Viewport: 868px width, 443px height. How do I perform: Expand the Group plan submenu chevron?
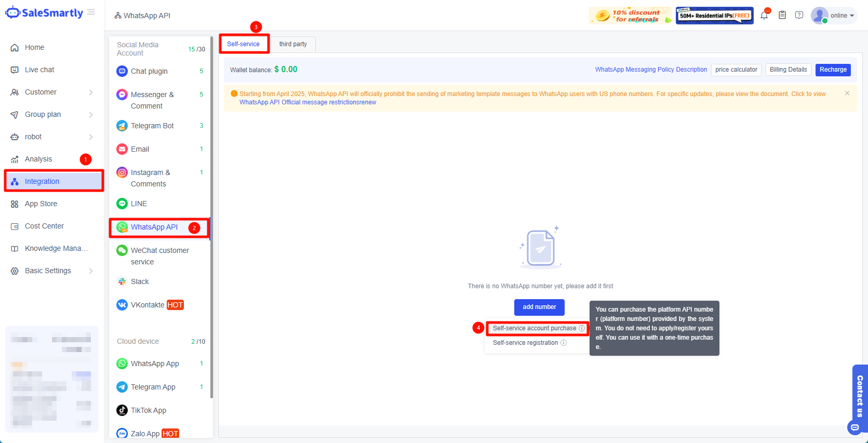click(91, 115)
